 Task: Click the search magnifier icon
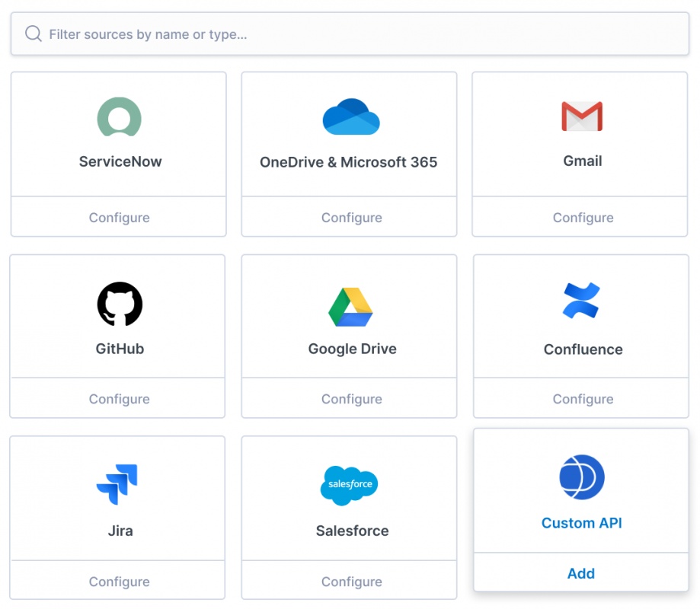pyautogui.click(x=34, y=33)
